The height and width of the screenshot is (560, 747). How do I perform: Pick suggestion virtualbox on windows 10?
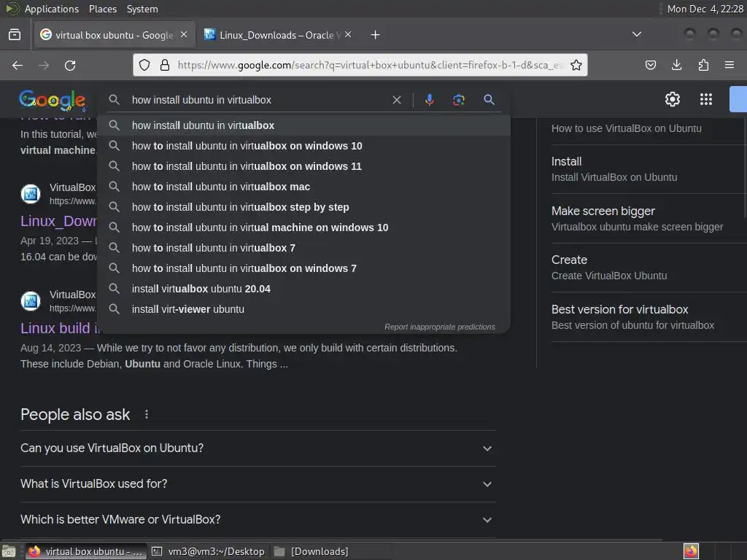point(303,146)
